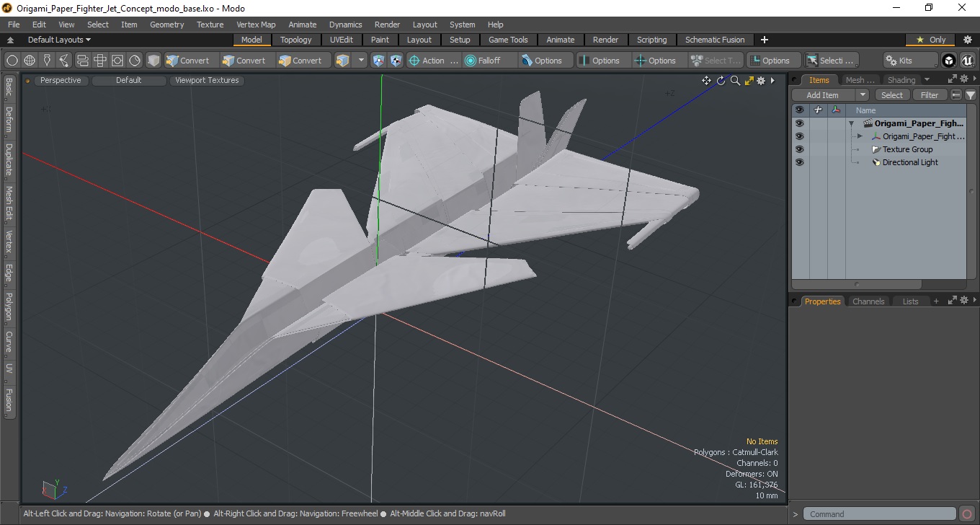Click the eye column header
The height and width of the screenshot is (525, 980).
(x=799, y=110)
